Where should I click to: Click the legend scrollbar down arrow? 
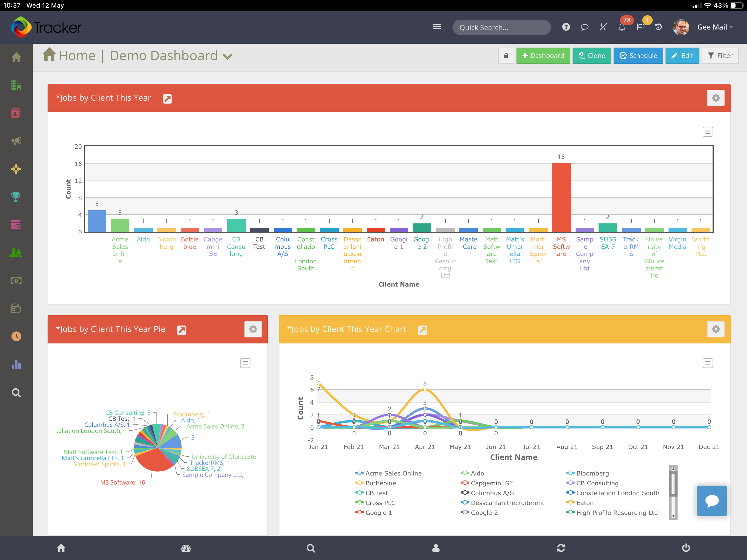pos(673,516)
